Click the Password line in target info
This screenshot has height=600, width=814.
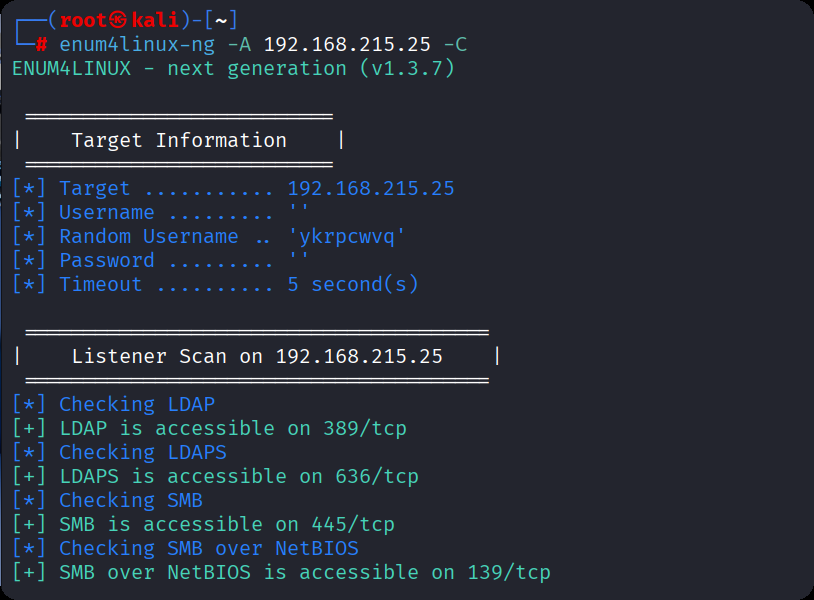[160, 261]
